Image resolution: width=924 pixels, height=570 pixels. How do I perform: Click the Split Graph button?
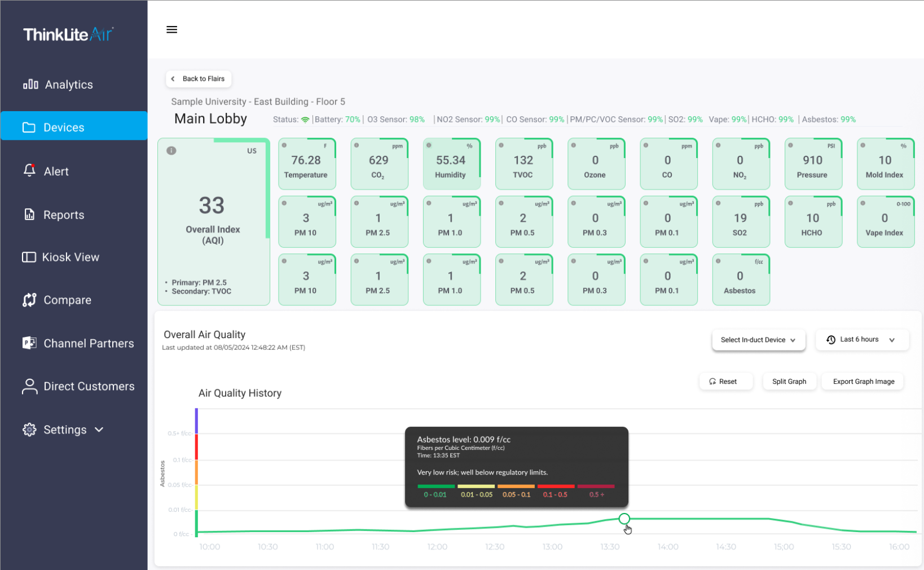(x=789, y=382)
